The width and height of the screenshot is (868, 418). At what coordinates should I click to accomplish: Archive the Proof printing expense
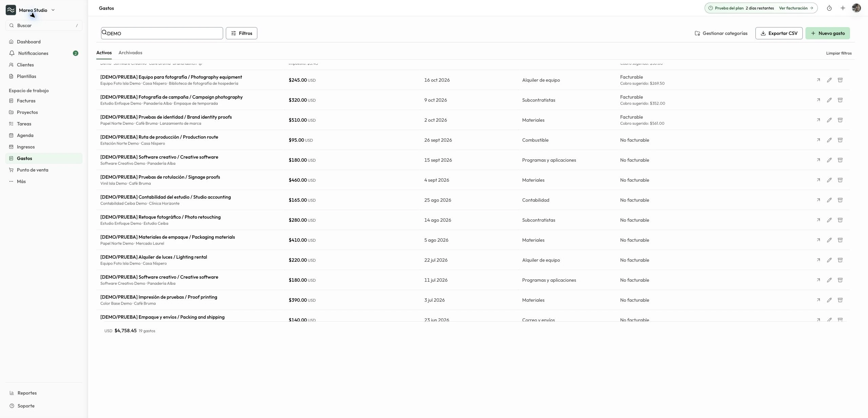pos(840,300)
